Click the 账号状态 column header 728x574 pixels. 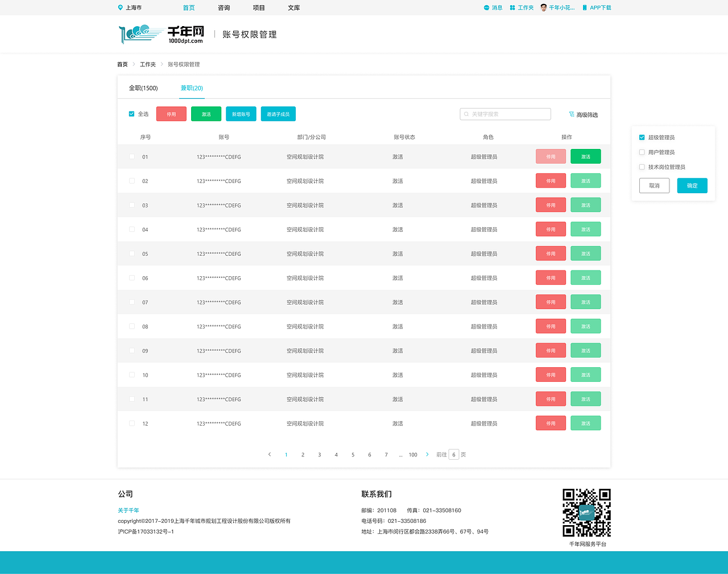[x=404, y=137]
